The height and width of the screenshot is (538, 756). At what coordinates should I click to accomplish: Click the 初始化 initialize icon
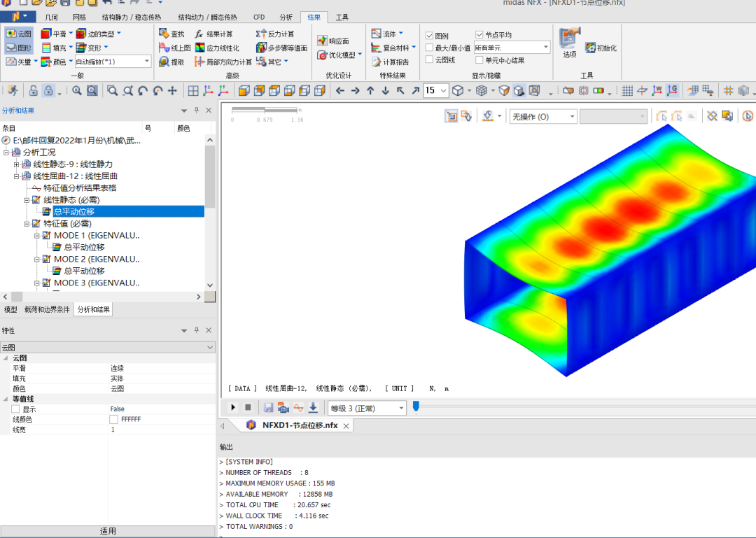[601, 48]
